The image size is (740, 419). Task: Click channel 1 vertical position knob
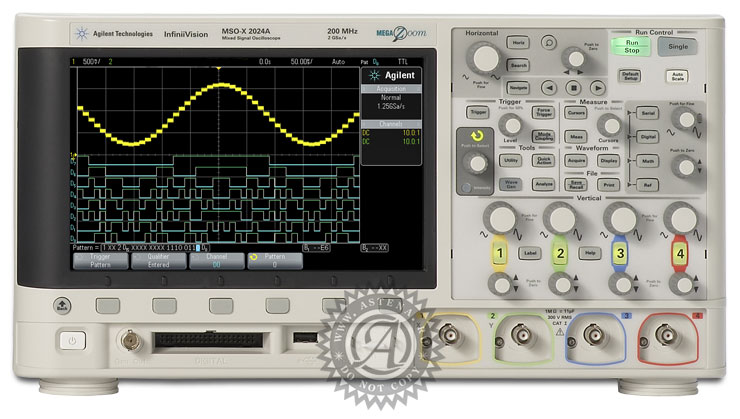500,285
